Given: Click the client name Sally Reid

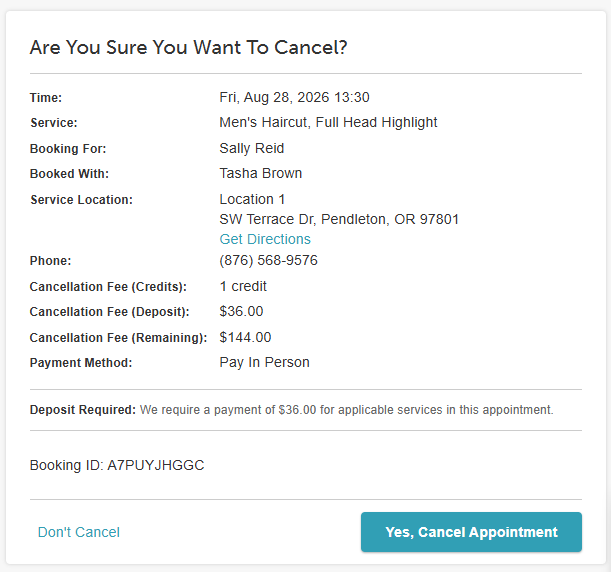Looking at the screenshot, I should (x=252, y=148).
